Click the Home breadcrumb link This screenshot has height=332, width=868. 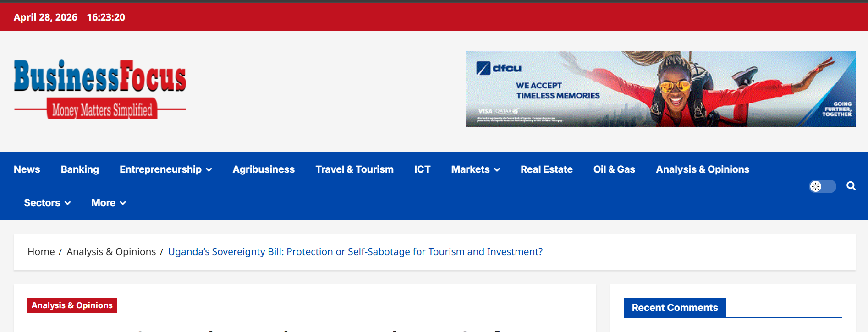pos(41,252)
